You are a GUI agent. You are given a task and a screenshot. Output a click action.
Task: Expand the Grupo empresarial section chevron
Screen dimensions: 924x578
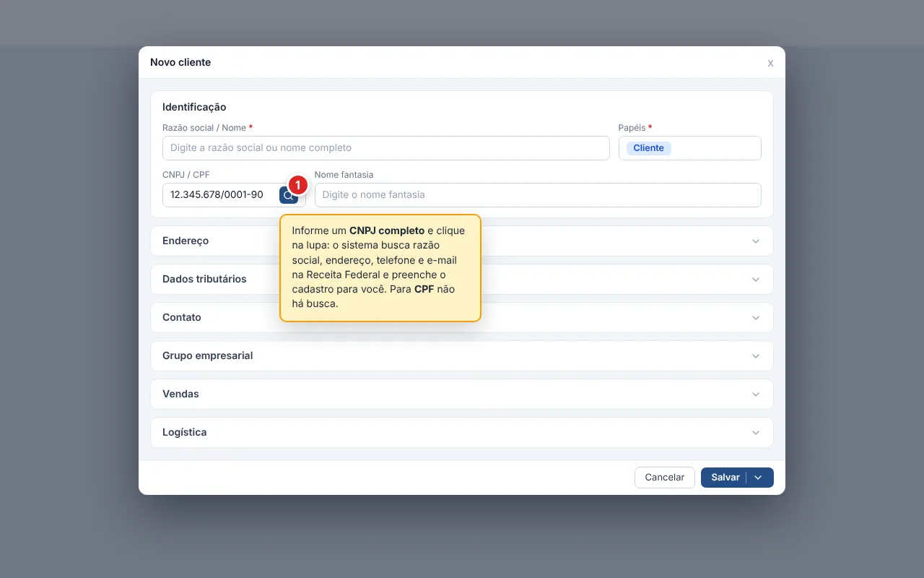point(756,356)
